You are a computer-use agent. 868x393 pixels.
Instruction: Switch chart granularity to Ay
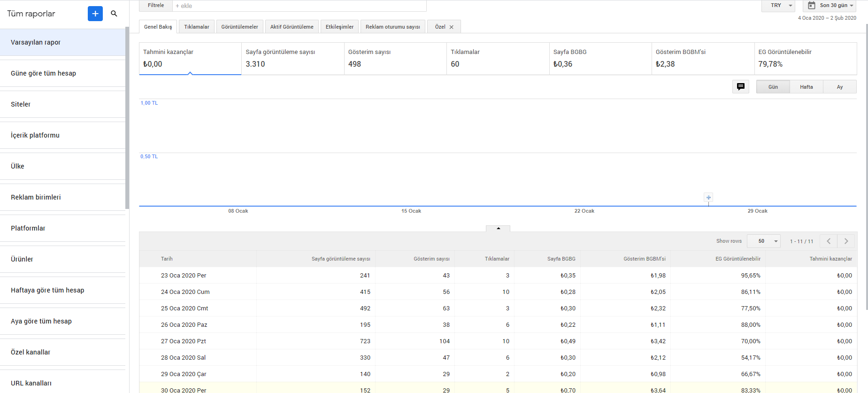point(840,87)
